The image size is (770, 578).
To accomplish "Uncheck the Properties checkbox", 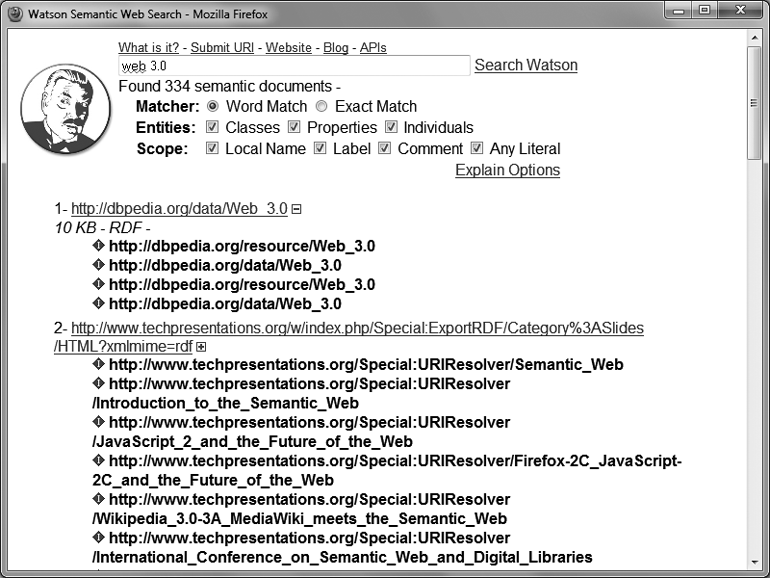I will click(x=294, y=127).
